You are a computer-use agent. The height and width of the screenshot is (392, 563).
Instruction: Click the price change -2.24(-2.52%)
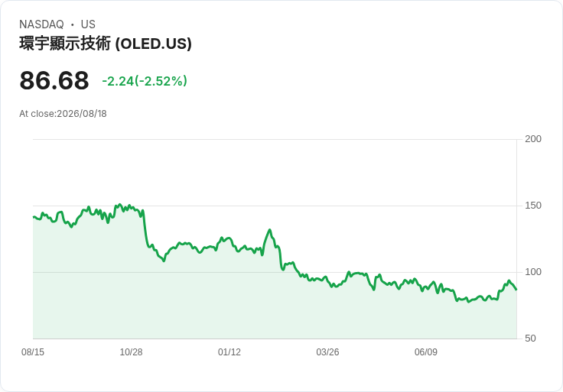[x=145, y=81]
